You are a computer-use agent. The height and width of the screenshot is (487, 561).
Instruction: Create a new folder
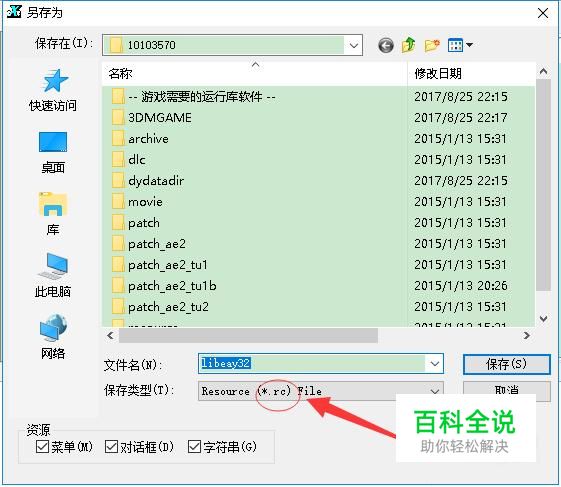click(432, 45)
